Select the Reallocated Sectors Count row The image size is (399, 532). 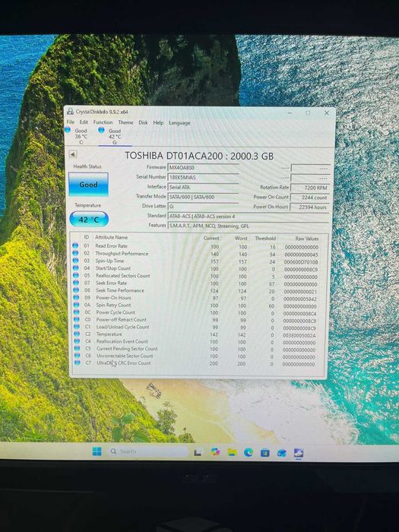pyautogui.click(x=198, y=276)
